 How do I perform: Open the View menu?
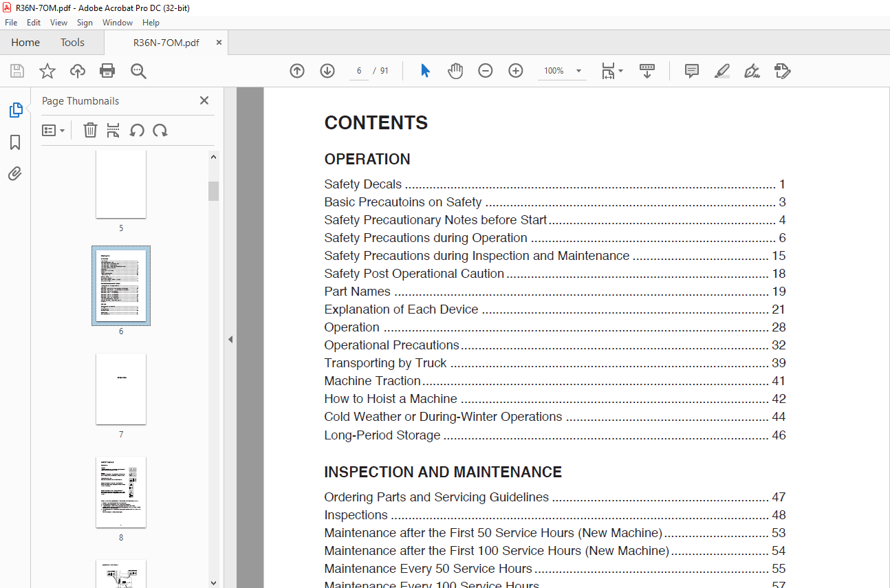pos(59,23)
